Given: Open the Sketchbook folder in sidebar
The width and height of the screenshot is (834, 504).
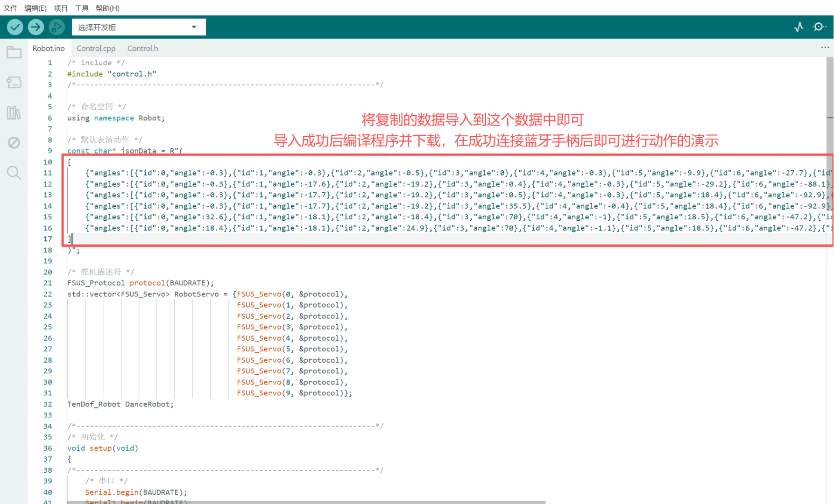Looking at the screenshot, I should [x=14, y=52].
